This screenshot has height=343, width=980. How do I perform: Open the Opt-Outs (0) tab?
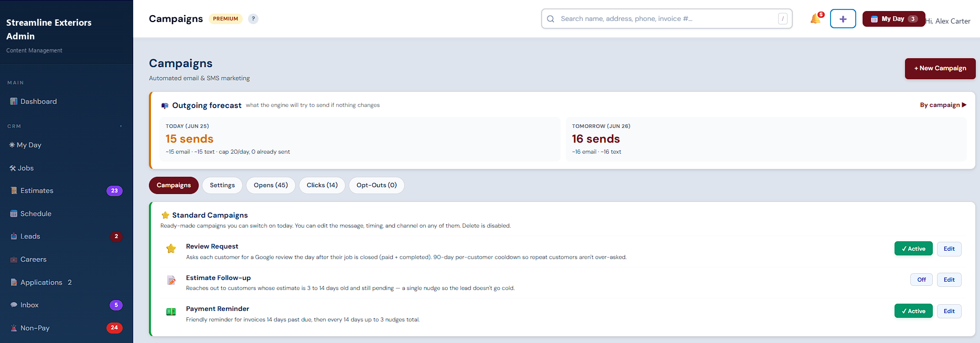tap(376, 185)
